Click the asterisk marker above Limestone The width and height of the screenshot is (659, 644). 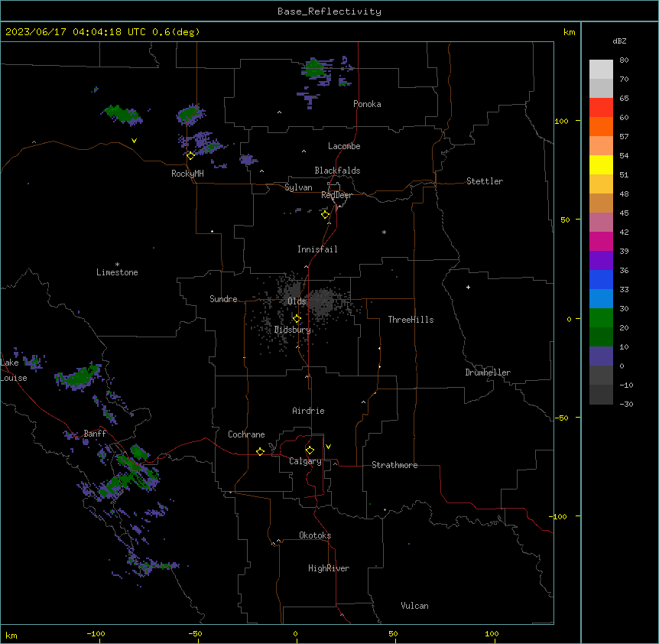point(117,265)
